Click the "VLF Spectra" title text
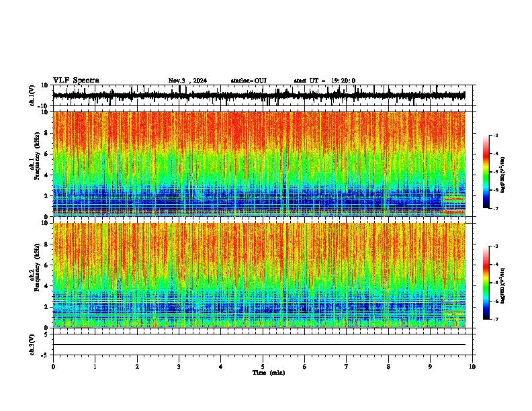The height and width of the screenshot is (411, 532). (76, 81)
